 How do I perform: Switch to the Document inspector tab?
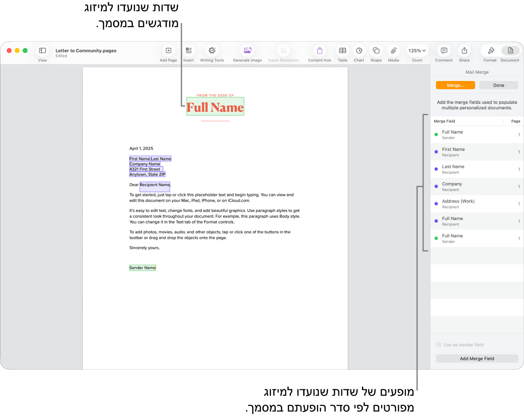click(x=510, y=51)
